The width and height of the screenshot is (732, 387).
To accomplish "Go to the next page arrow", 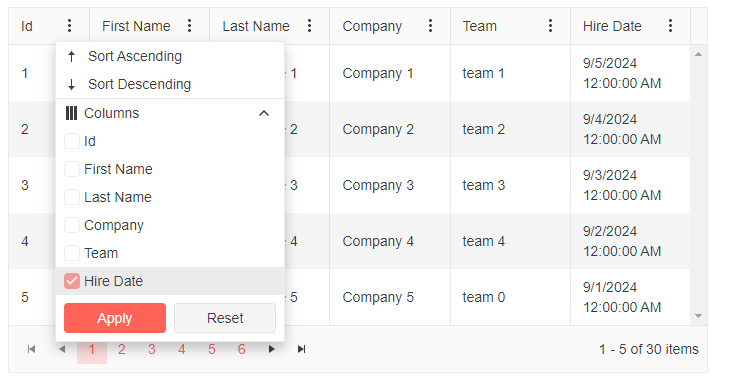I will click(x=272, y=349).
